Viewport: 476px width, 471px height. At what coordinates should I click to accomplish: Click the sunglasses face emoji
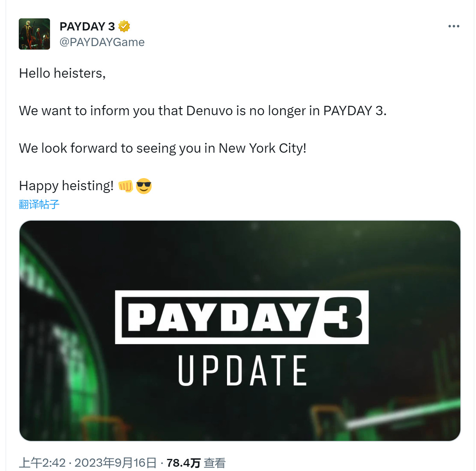pos(144,186)
